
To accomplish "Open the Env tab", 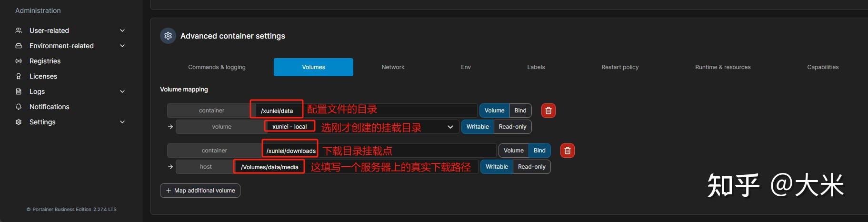I will (x=466, y=67).
